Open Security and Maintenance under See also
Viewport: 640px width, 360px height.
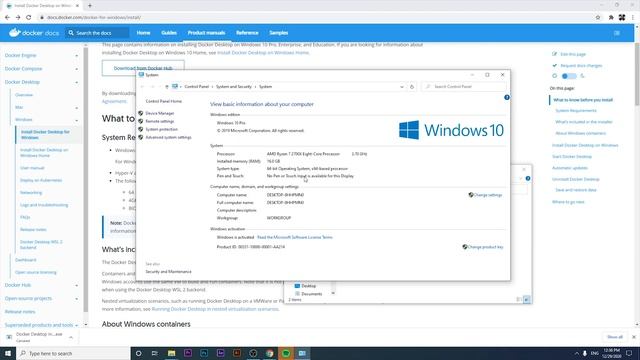click(168, 271)
